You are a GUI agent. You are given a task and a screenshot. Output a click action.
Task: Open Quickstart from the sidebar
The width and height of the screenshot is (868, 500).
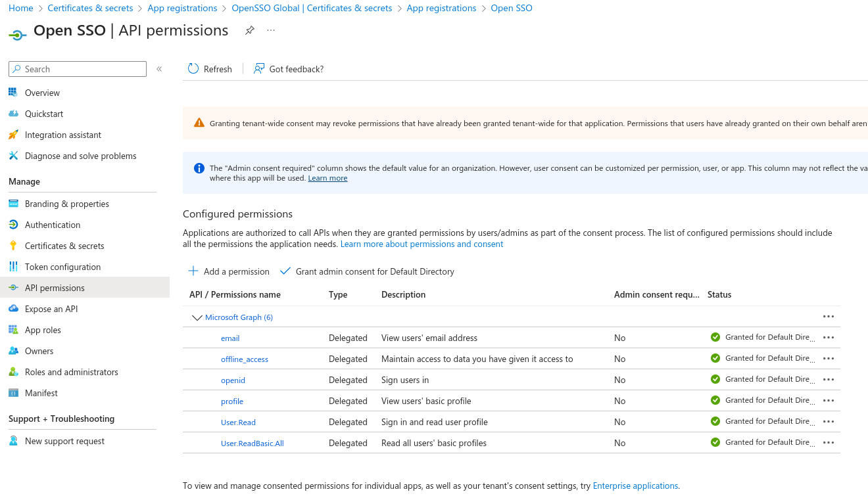point(44,114)
